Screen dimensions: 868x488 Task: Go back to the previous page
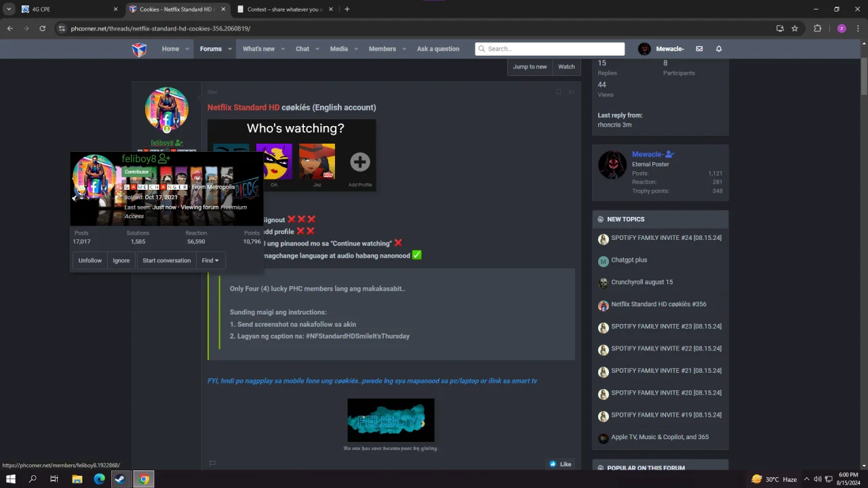(x=9, y=28)
